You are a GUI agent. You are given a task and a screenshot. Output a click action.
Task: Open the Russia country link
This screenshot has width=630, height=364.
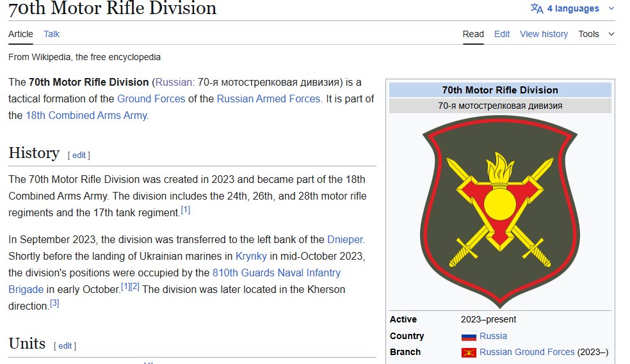tap(493, 336)
